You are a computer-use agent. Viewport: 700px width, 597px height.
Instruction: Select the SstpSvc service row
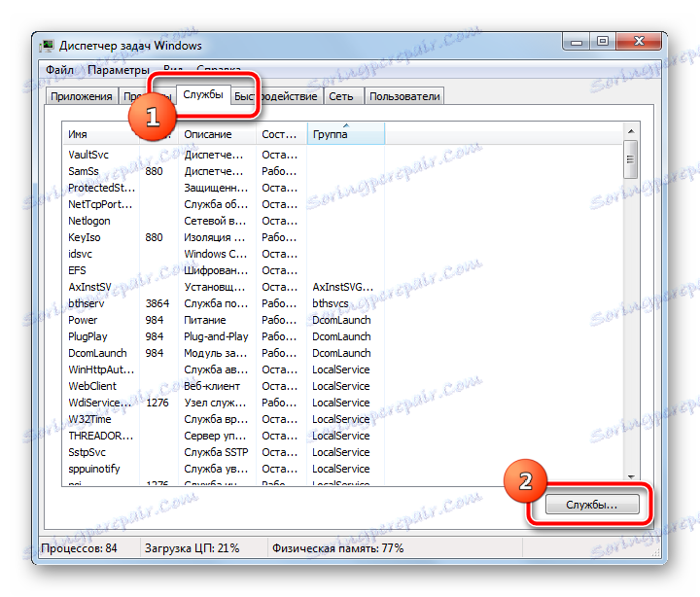click(x=223, y=452)
